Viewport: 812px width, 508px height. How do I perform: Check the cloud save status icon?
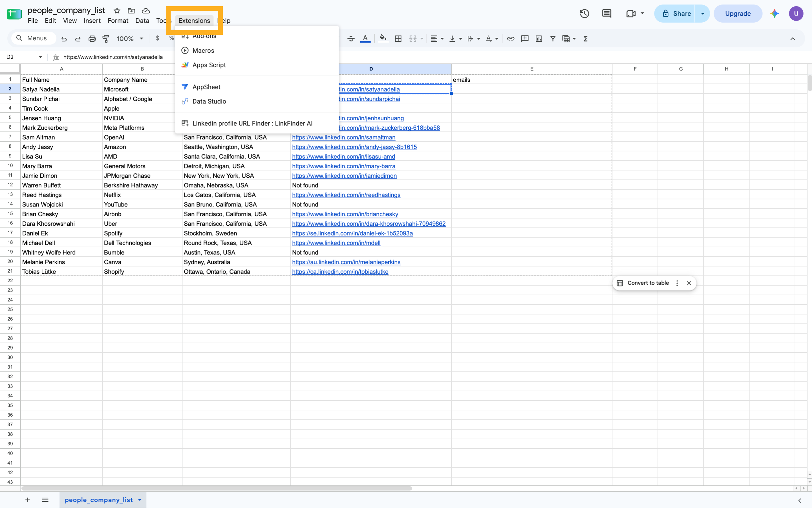pyautogui.click(x=146, y=11)
